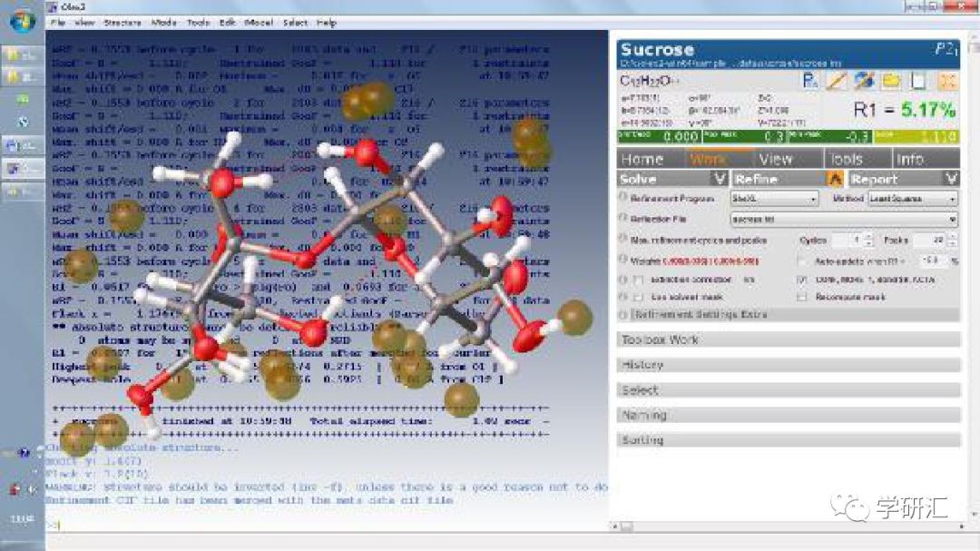Screen dimensions: 980x551
Task: Open the Method Least Squares dropdown
Action: click(913, 198)
